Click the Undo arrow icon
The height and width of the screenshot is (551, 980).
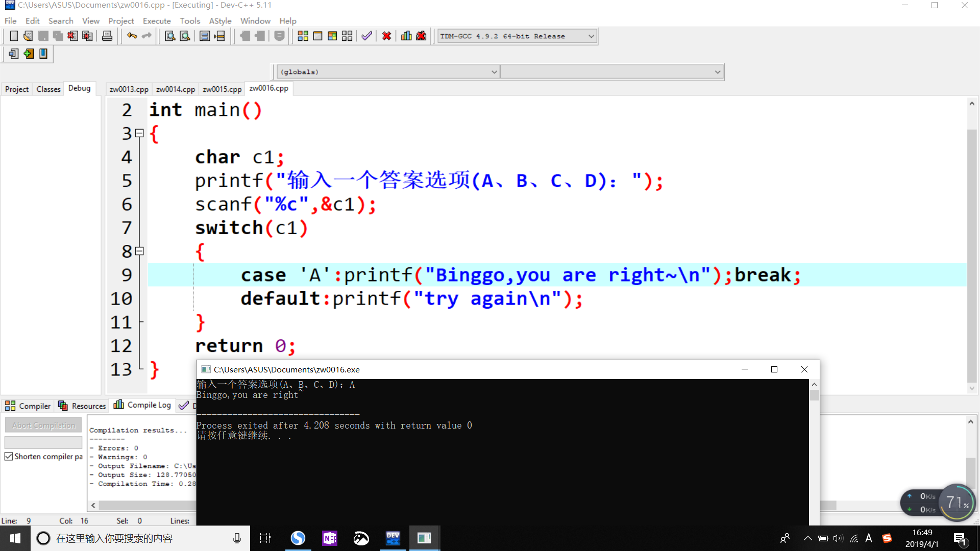pyautogui.click(x=132, y=36)
